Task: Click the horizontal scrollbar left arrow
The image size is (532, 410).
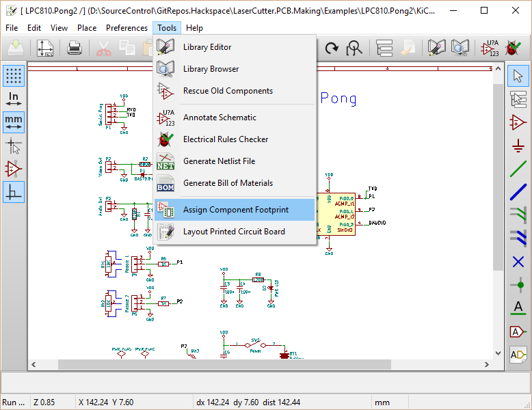Action: point(34,364)
